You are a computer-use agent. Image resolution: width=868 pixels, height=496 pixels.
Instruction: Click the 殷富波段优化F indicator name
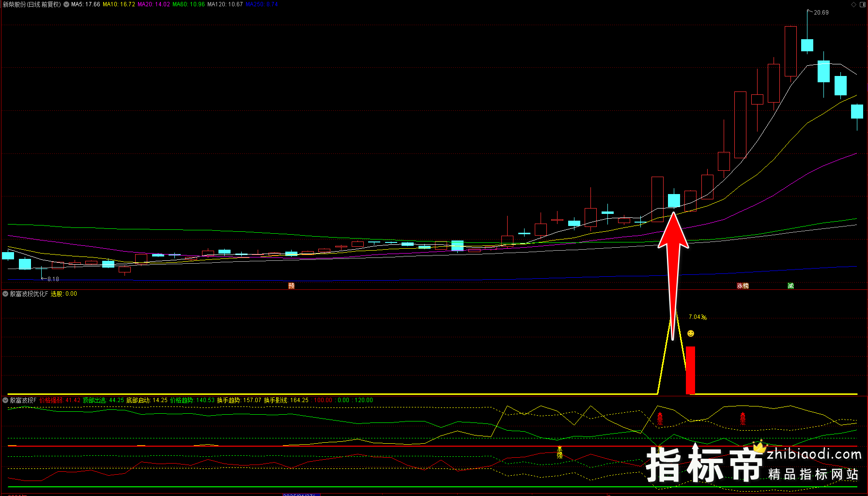[x=29, y=294]
